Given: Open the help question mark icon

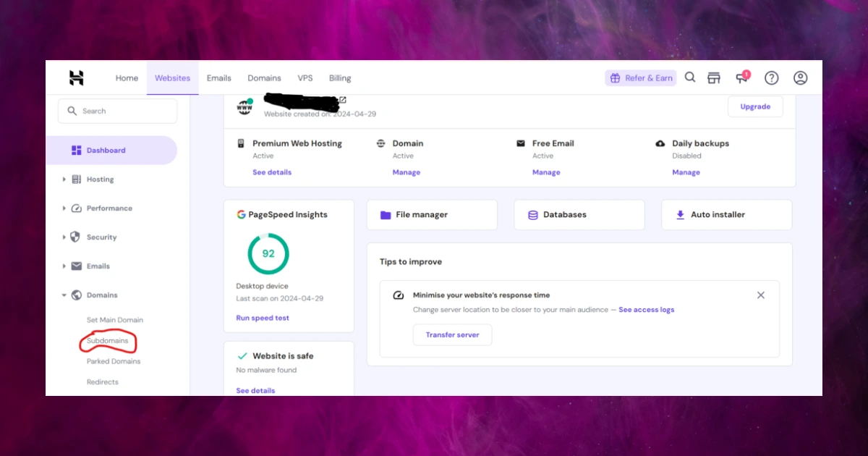Looking at the screenshot, I should pos(772,78).
